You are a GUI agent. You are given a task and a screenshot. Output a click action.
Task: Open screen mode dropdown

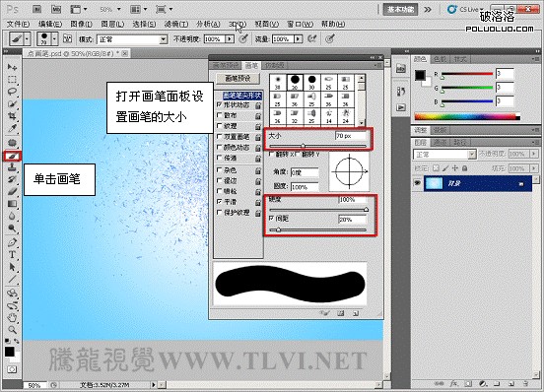click(165, 10)
